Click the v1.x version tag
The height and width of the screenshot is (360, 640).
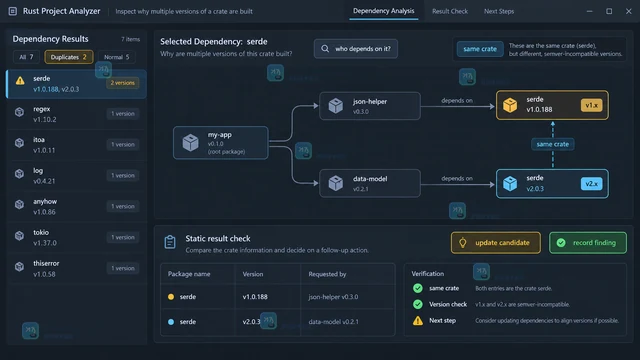tap(591, 105)
